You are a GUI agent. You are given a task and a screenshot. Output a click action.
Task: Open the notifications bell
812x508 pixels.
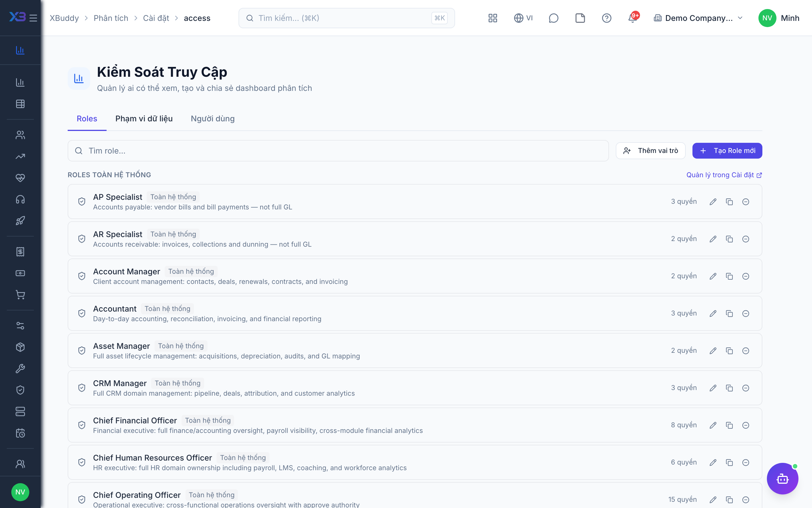[633, 18]
